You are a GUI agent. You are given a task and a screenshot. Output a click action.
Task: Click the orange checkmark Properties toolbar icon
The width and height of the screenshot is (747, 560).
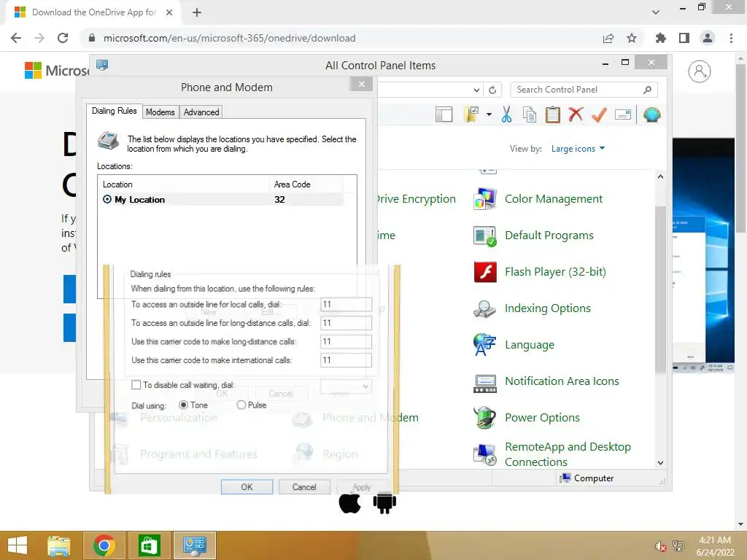coord(600,114)
